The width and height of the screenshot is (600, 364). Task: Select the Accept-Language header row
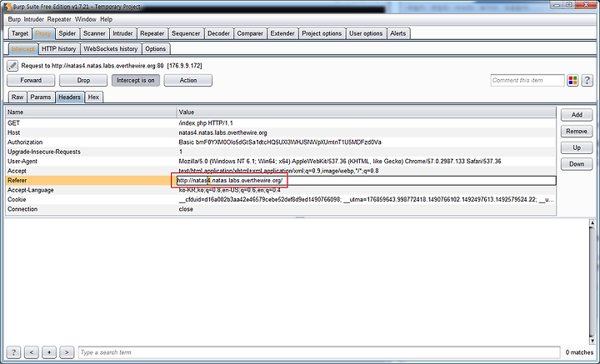point(281,190)
